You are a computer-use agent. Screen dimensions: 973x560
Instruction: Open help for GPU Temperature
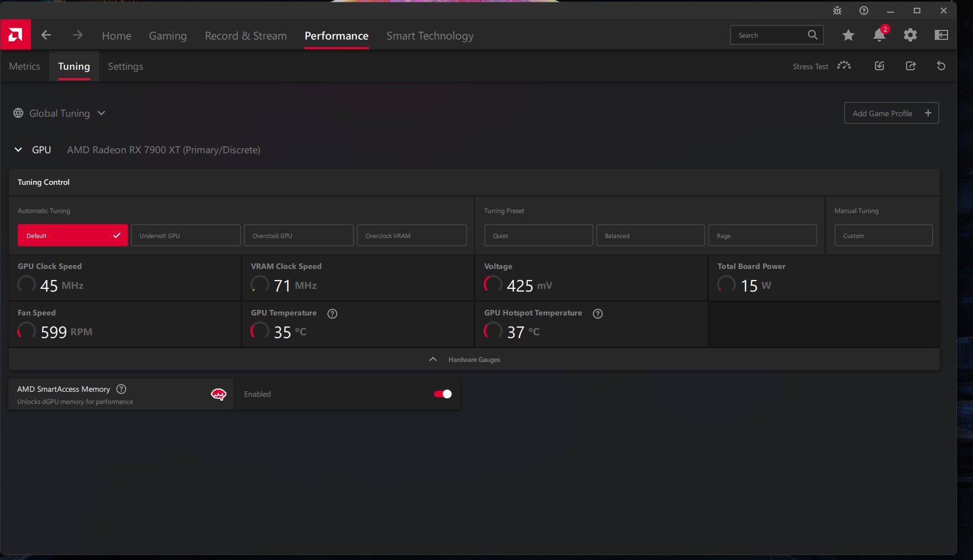(x=332, y=314)
